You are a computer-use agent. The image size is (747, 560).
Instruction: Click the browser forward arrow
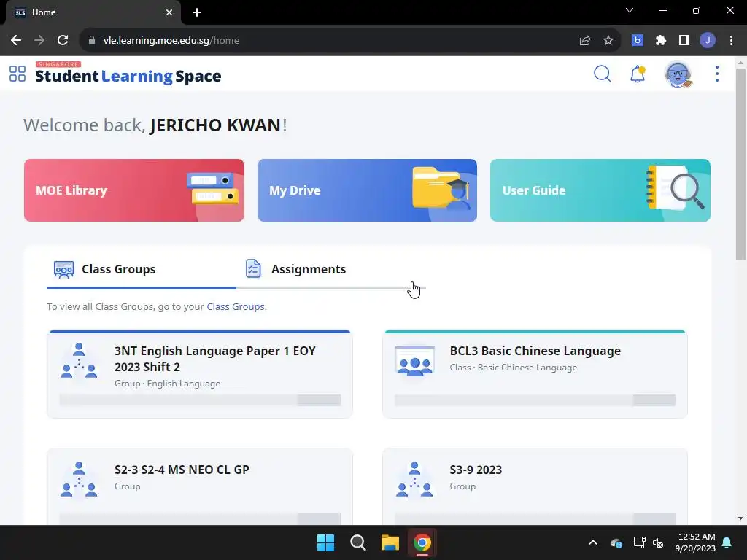(39, 41)
